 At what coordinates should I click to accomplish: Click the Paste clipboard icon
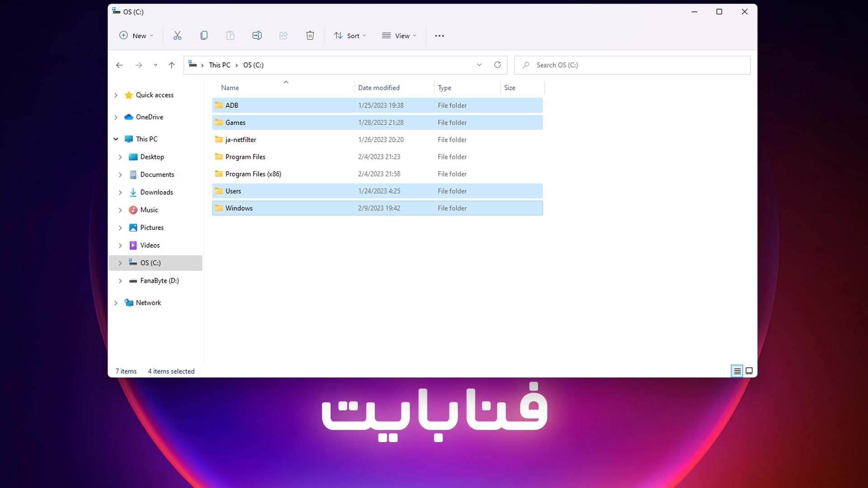[231, 36]
